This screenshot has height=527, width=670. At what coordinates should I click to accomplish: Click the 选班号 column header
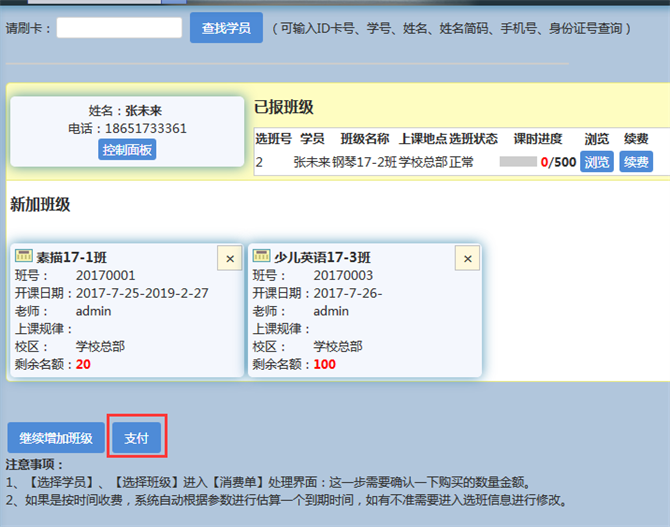point(273,138)
